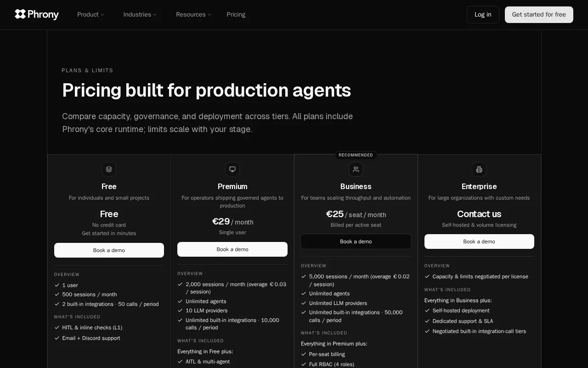
Task: Click 'Unlimited agents' in Premium column
Action: point(206,301)
